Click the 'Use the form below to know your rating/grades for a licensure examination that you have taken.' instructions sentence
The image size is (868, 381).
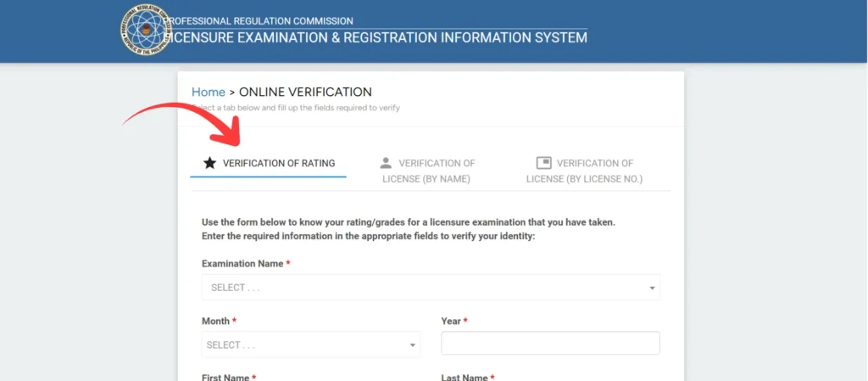(x=409, y=222)
